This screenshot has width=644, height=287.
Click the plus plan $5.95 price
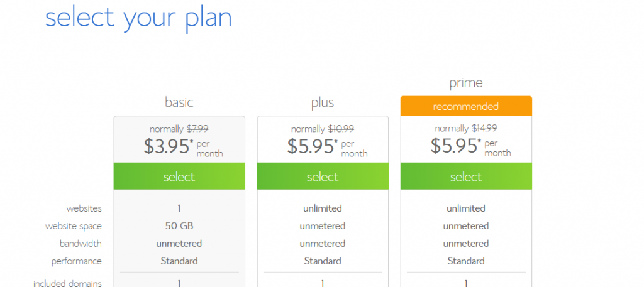pyautogui.click(x=311, y=146)
